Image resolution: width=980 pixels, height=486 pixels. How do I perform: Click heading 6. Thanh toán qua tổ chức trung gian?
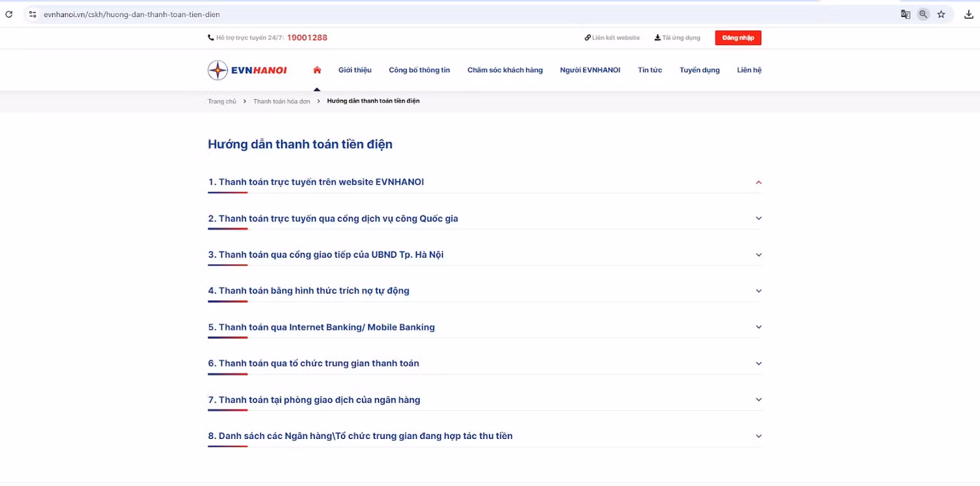click(314, 363)
